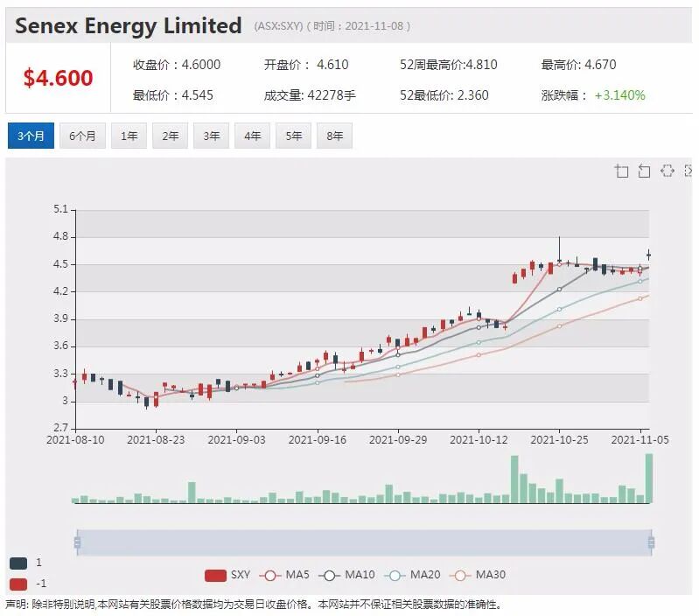This screenshot has height=616, width=699.
Task: Open the 5年 range tab
Action: 293,136
